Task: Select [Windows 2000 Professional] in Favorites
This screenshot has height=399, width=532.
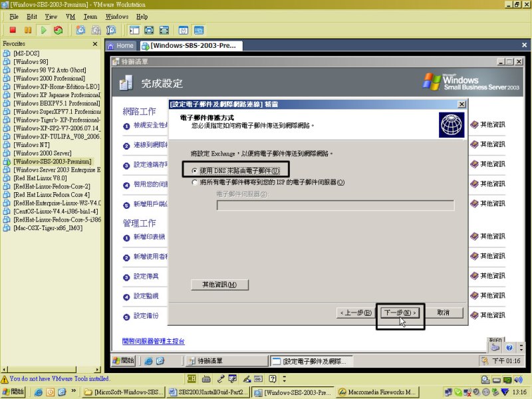Action: pyautogui.click(x=49, y=78)
